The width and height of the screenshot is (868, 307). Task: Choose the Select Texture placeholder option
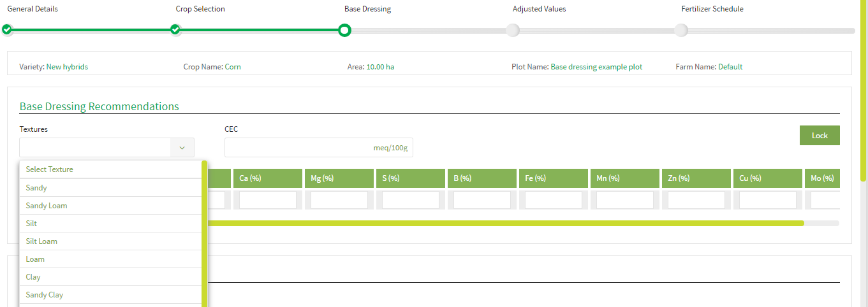(110, 169)
